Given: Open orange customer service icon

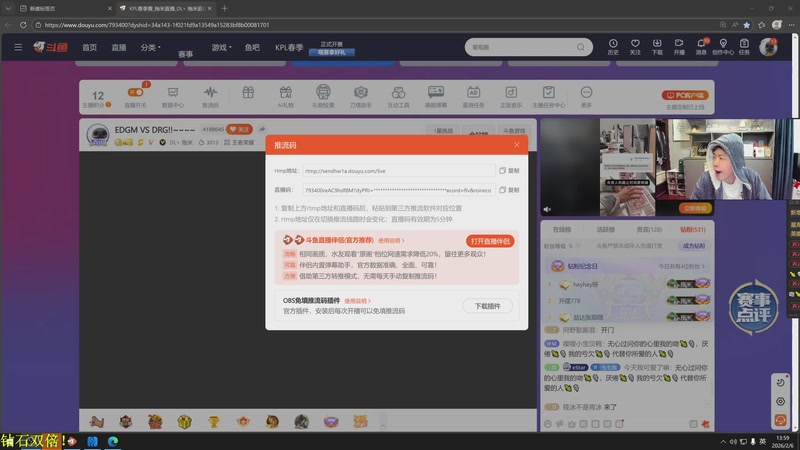Looking at the screenshot, I should [780, 420].
